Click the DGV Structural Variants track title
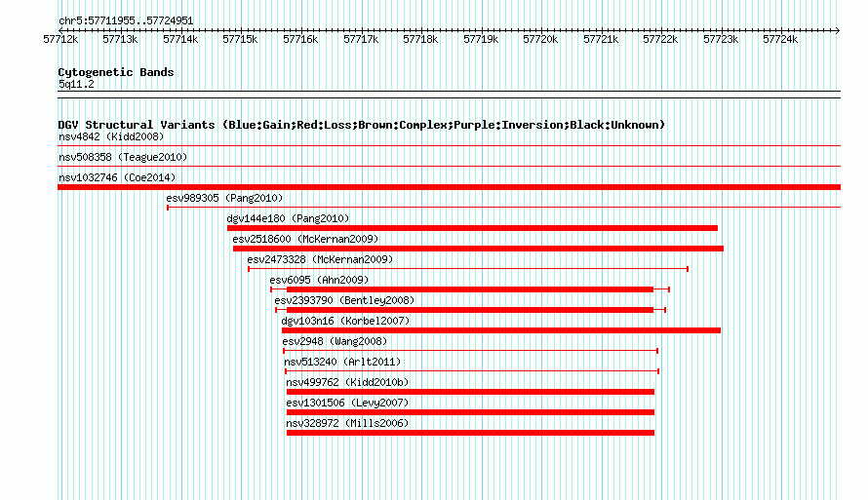The image size is (868, 500). (362, 125)
